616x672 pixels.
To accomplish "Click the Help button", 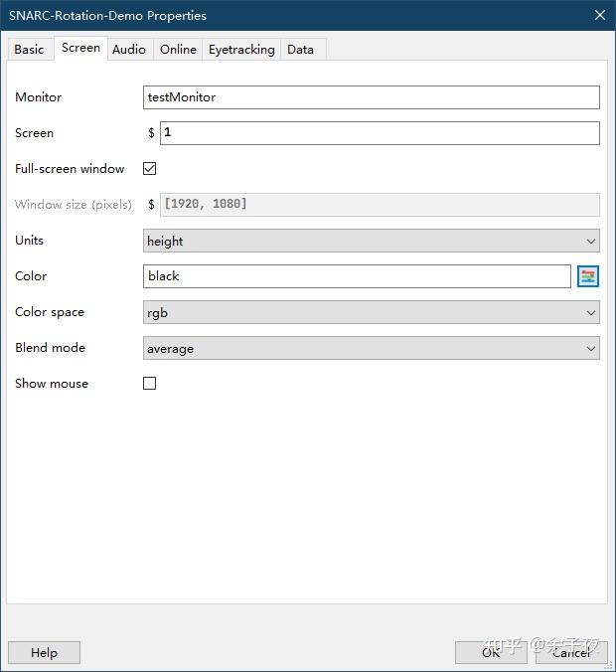I will [x=44, y=653].
